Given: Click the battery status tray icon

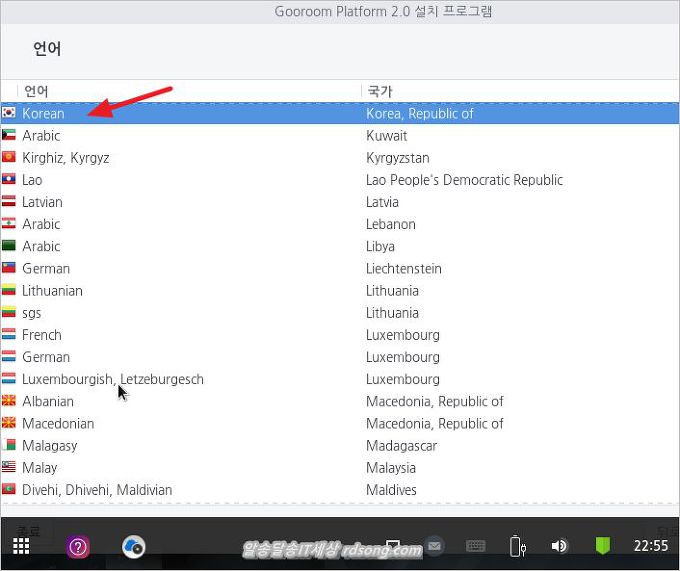Looking at the screenshot, I should pyautogui.click(x=517, y=546).
